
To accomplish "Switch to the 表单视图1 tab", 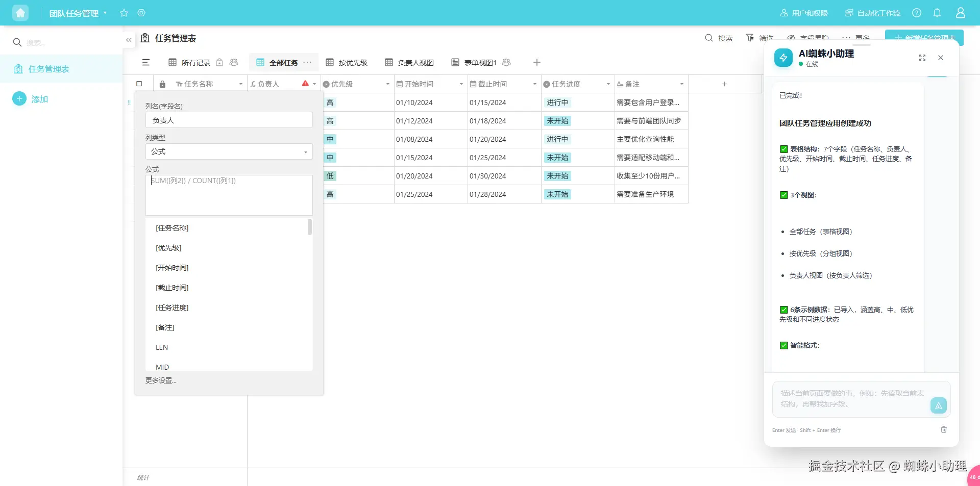I will [x=474, y=62].
